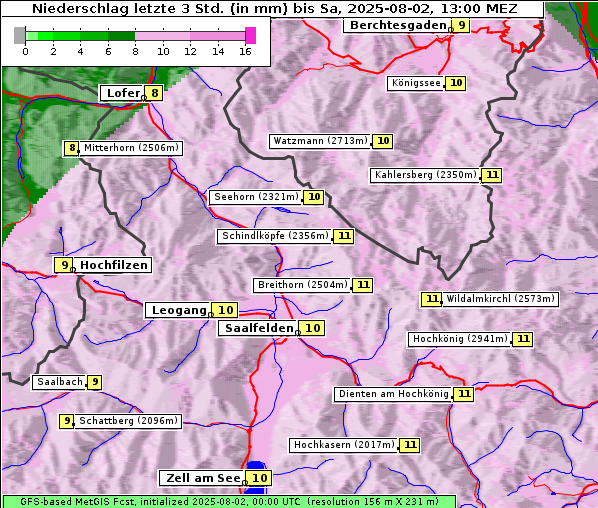The width and height of the screenshot is (598, 508).
Task: Click the value 11 beside Wildalmkirchl
Action: click(x=431, y=299)
